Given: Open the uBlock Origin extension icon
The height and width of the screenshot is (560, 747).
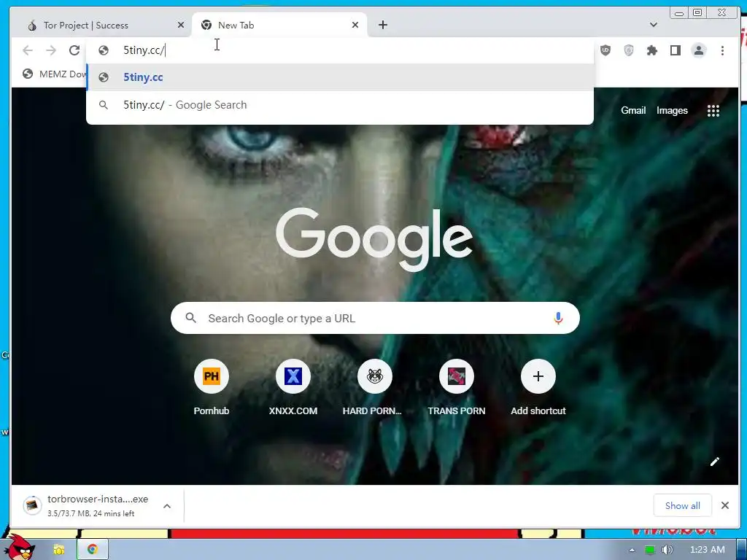Looking at the screenshot, I should tap(605, 50).
